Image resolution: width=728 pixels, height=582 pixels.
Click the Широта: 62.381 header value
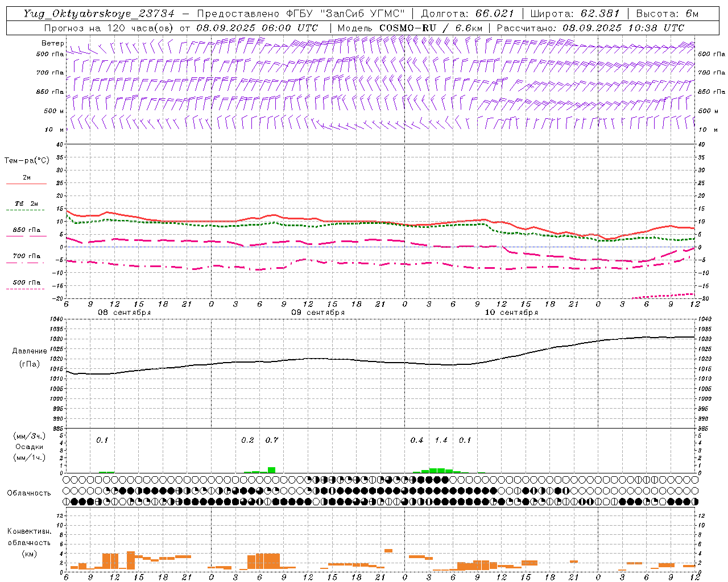[x=574, y=14]
